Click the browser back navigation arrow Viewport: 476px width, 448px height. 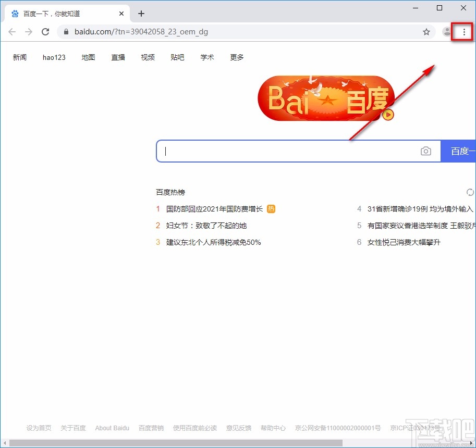coord(12,32)
